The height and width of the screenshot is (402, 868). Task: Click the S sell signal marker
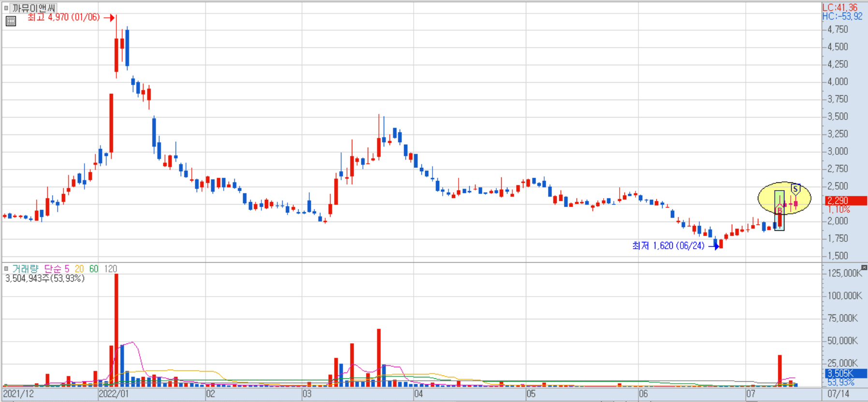pos(796,189)
